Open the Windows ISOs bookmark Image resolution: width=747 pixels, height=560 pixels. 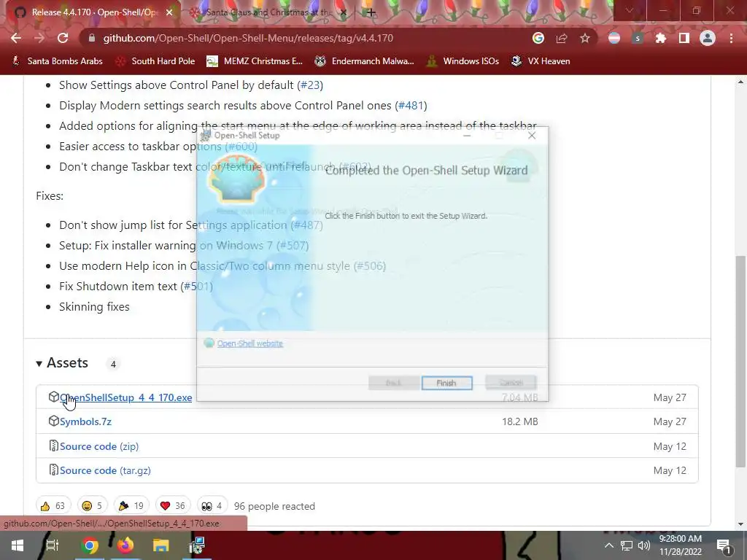click(x=463, y=61)
